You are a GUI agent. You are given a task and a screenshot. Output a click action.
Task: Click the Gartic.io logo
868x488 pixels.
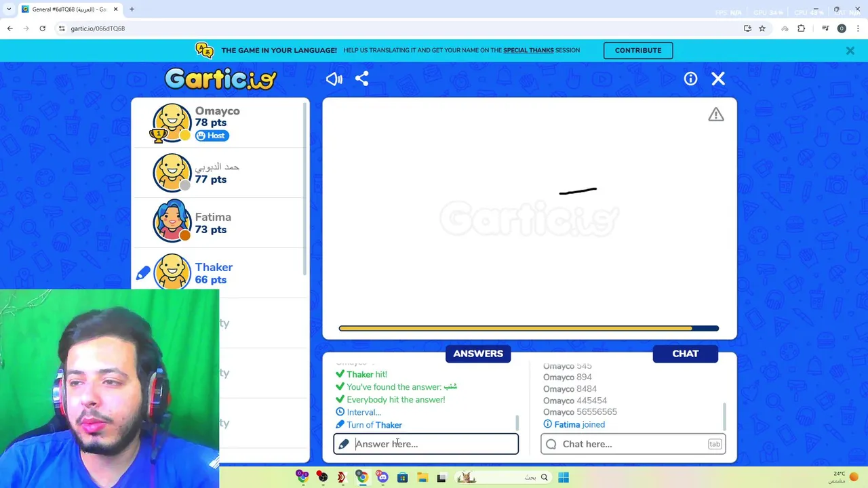point(220,79)
